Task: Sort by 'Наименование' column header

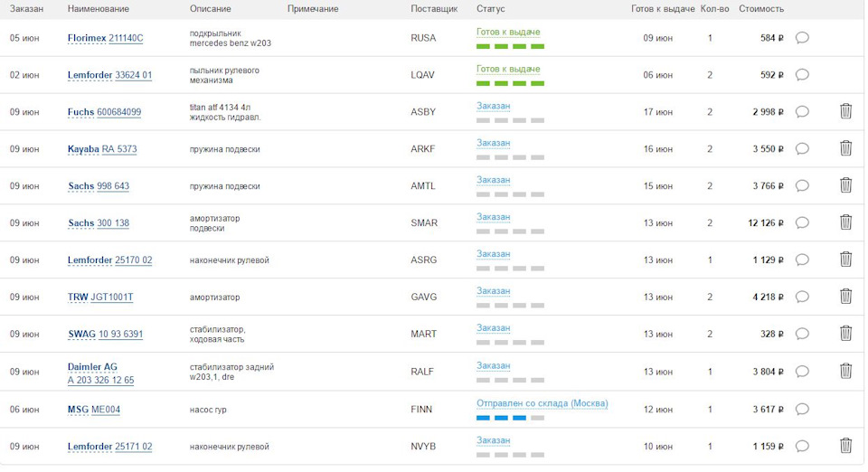Action: coord(99,9)
